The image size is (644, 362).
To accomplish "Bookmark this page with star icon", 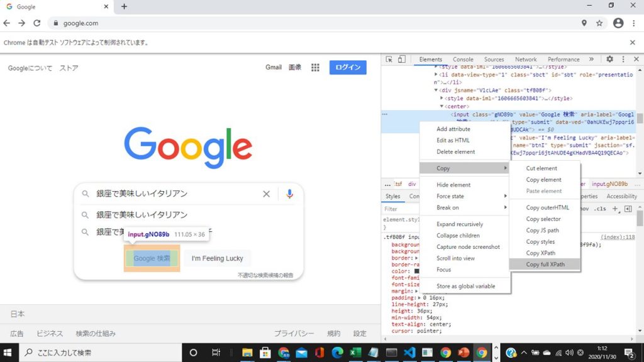I will pyautogui.click(x=599, y=23).
